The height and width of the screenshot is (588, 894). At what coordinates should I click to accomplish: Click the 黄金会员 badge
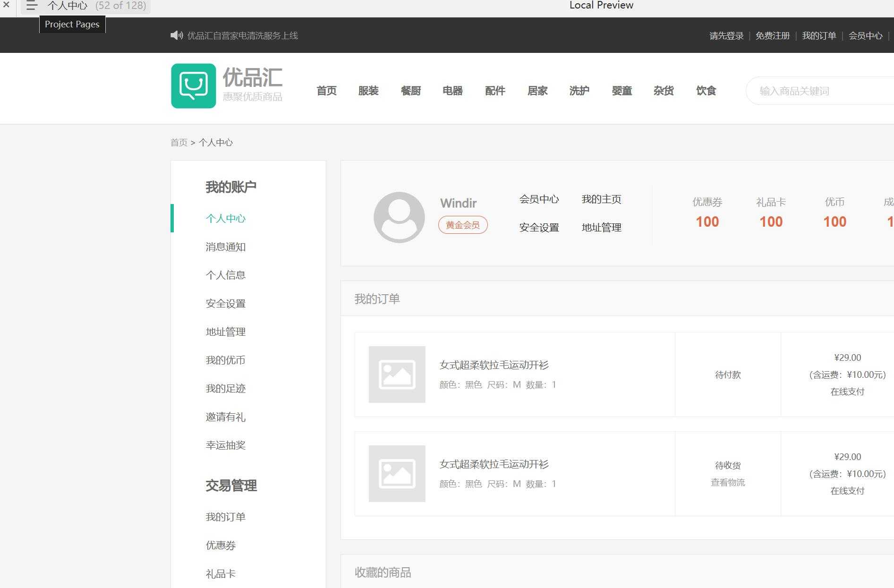tap(463, 225)
